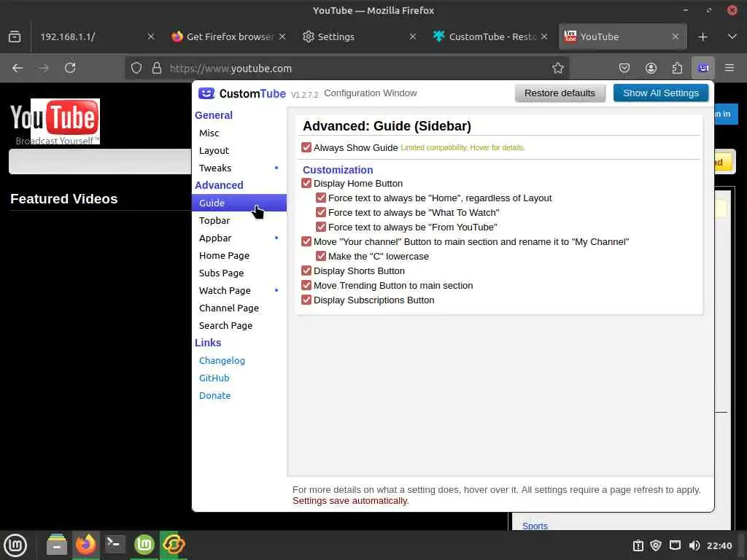Click the site security padlock icon
Image resolution: width=747 pixels, height=560 pixels.
(x=157, y=68)
